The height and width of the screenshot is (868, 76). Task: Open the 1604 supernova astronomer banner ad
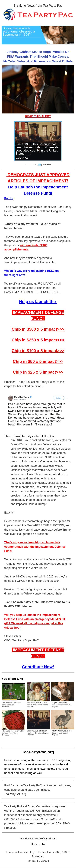[38, 35]
